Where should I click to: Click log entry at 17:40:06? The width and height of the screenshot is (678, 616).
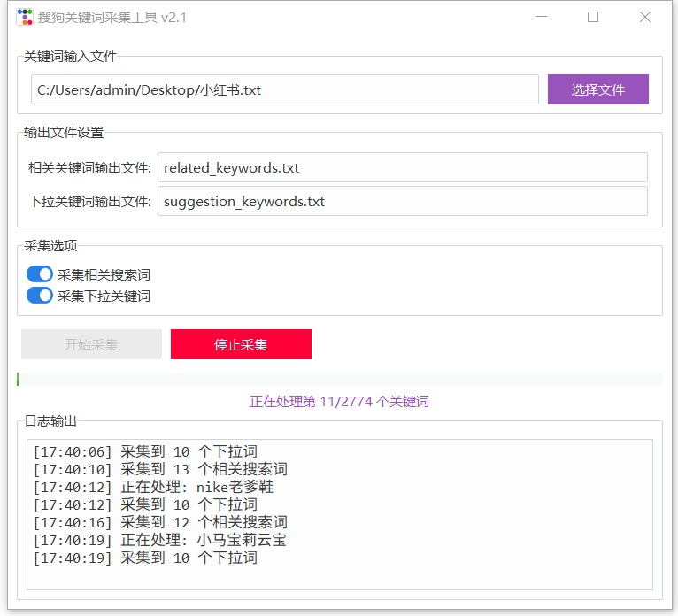146,452
